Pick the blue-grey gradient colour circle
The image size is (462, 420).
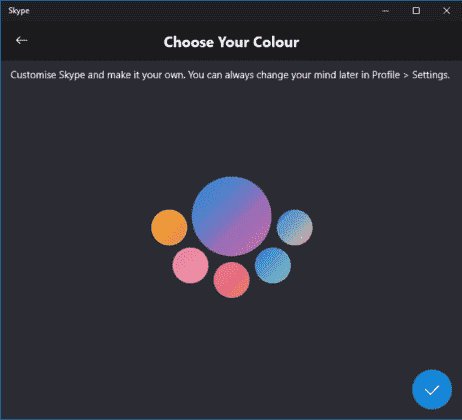(x=295, y=228)
